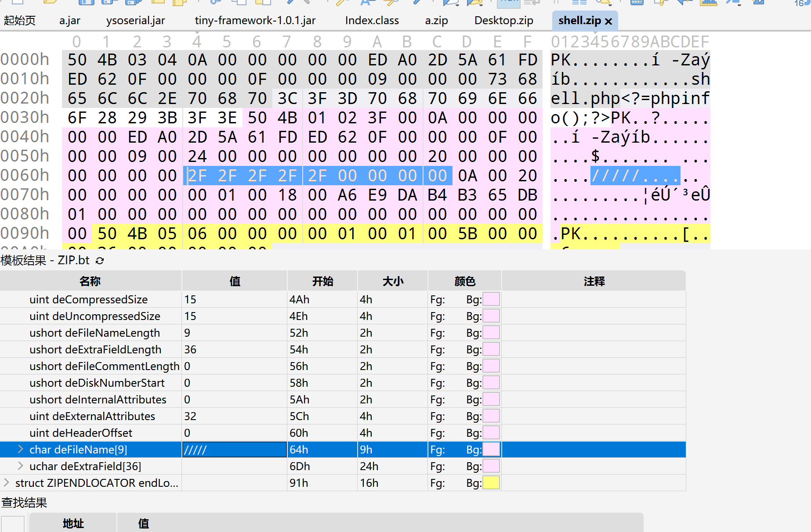Open the Index.class tab
This screenshot has height=532, width=811.
tap(372, 21)
